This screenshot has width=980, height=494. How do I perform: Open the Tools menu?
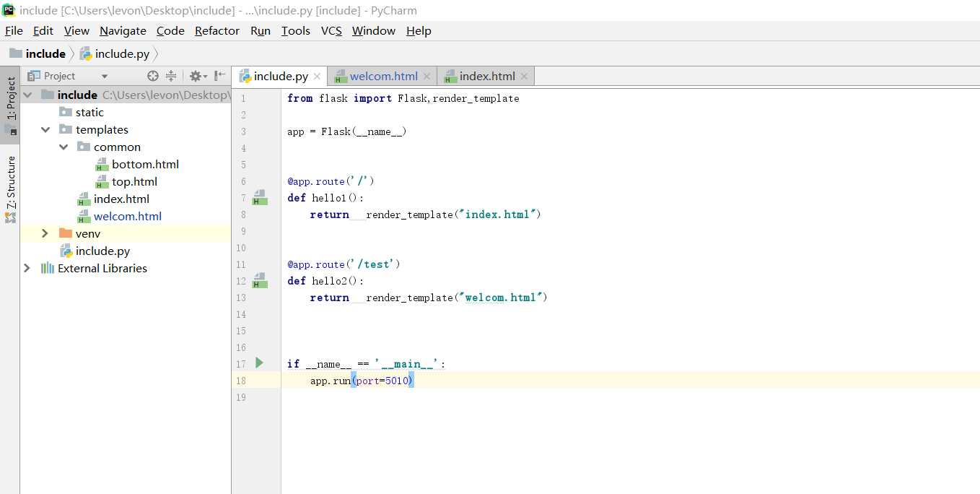point(296,30)
